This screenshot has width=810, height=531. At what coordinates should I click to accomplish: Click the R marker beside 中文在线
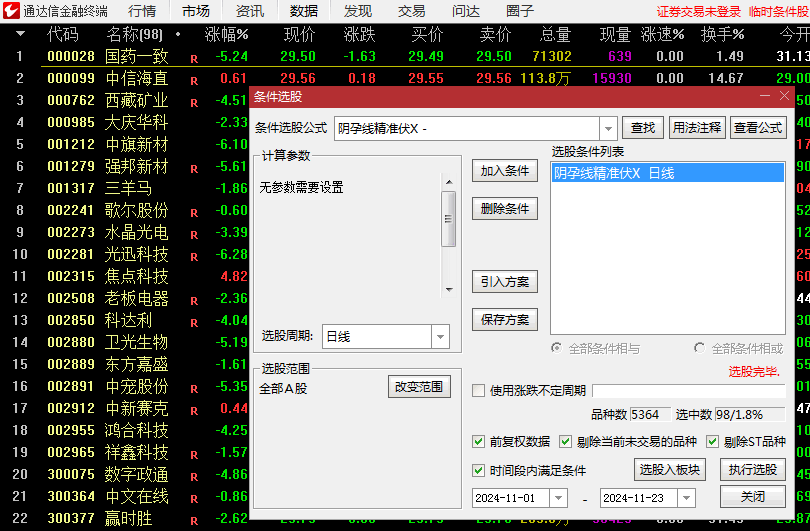point(194,499)
